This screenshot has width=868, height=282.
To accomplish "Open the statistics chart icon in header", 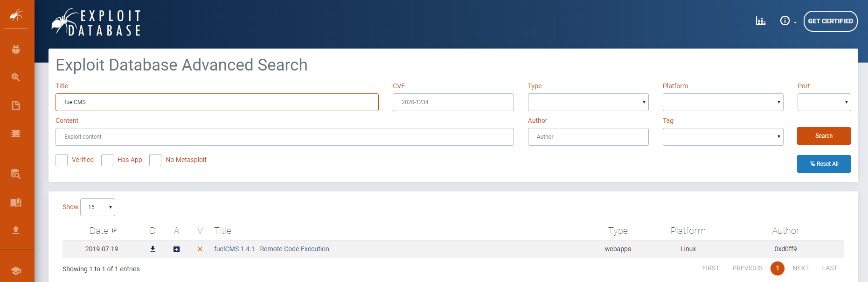I will coord(760,21).
